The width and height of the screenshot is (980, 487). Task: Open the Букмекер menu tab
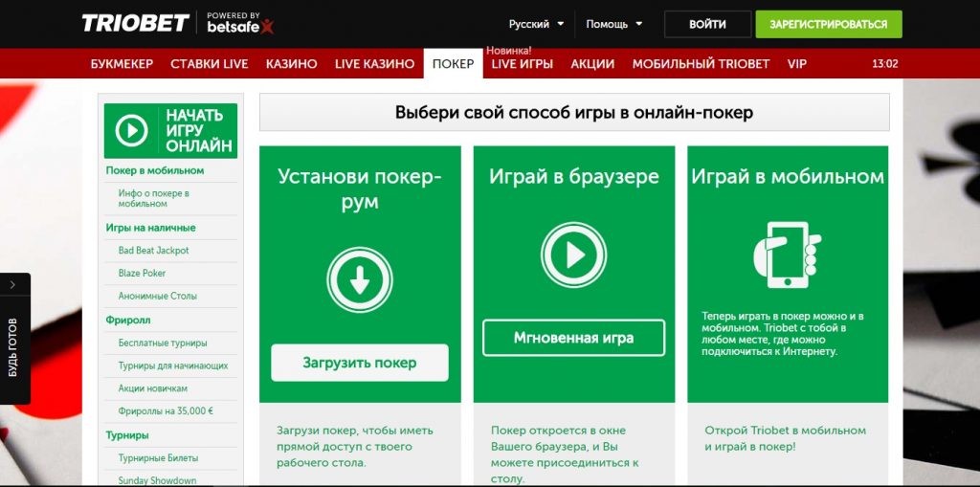coord(122,64)
